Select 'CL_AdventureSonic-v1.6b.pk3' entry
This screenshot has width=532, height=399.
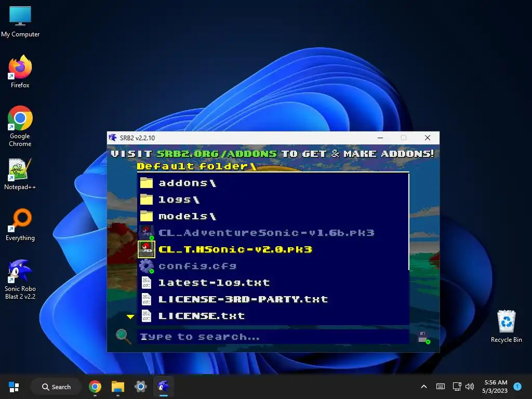tap(267, 233)
